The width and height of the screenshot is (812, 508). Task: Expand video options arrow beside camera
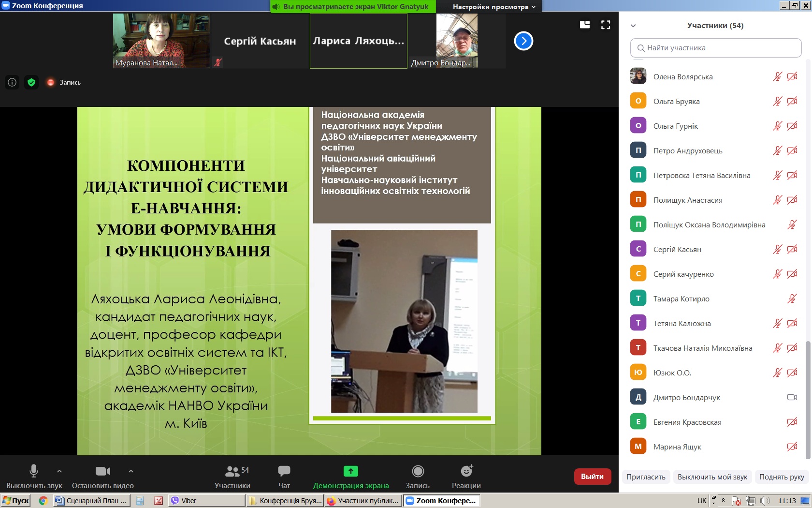pyautogui.click(x=131, y=471)
